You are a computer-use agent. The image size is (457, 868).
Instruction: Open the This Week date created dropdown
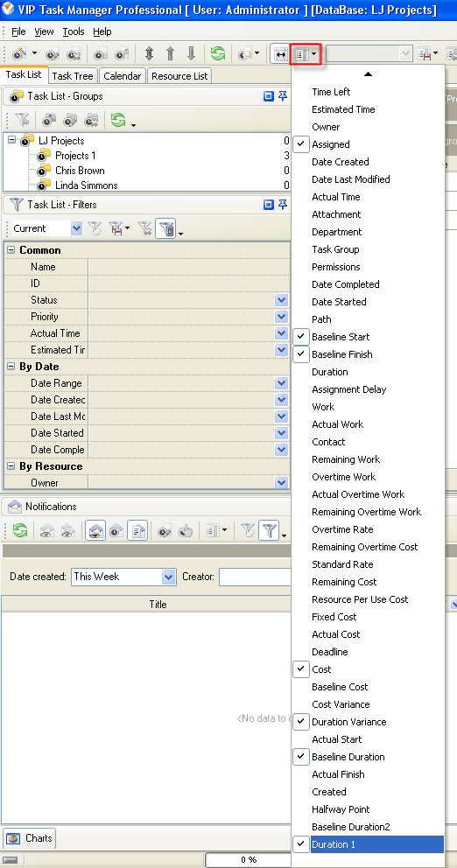[x=169, y=577]
